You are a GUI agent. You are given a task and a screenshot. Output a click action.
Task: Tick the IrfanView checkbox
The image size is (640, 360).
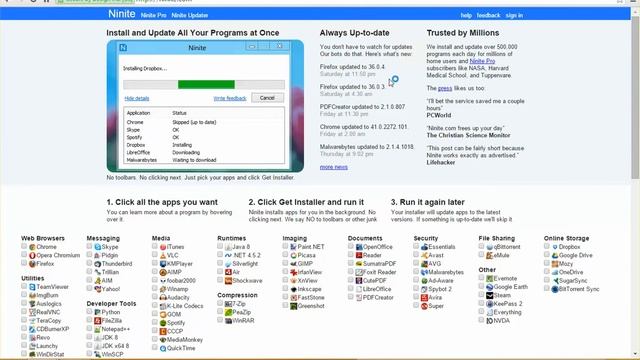pos(285,271)
